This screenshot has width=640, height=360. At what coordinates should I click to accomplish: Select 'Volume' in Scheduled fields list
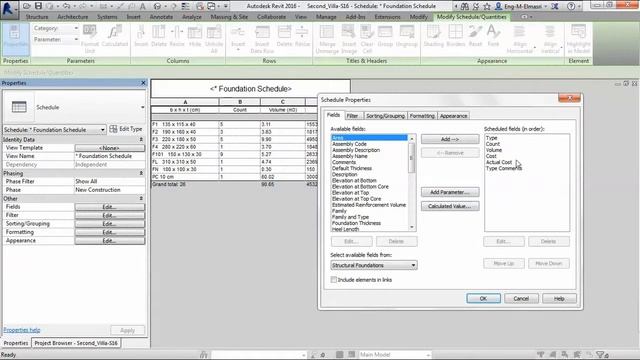click(x=494, y=150)
